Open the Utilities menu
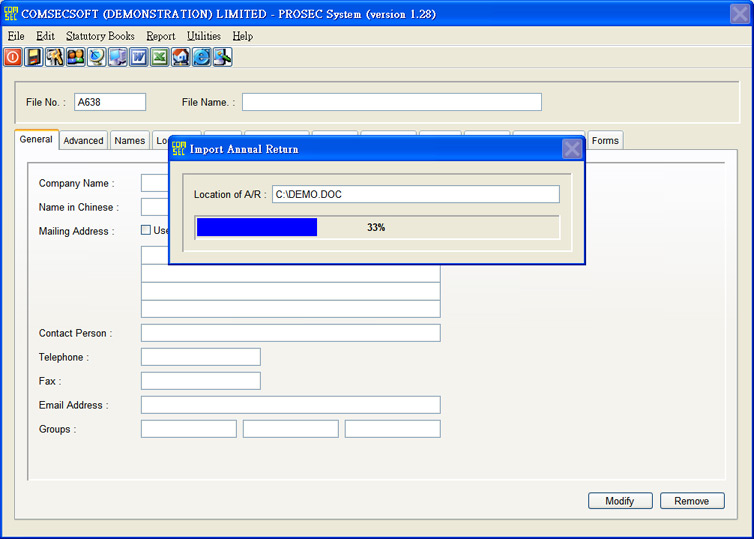Viewport: 754px width, 539px height. coord(204,36)
